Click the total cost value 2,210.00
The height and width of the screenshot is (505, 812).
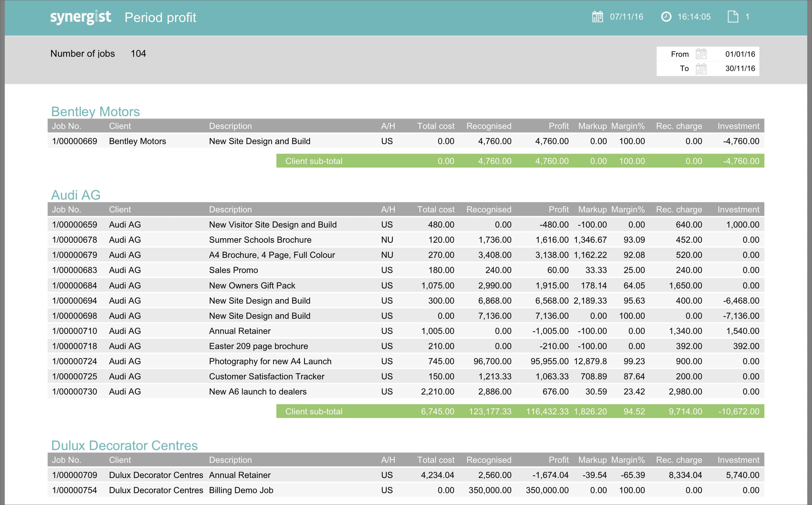point(438,392)
